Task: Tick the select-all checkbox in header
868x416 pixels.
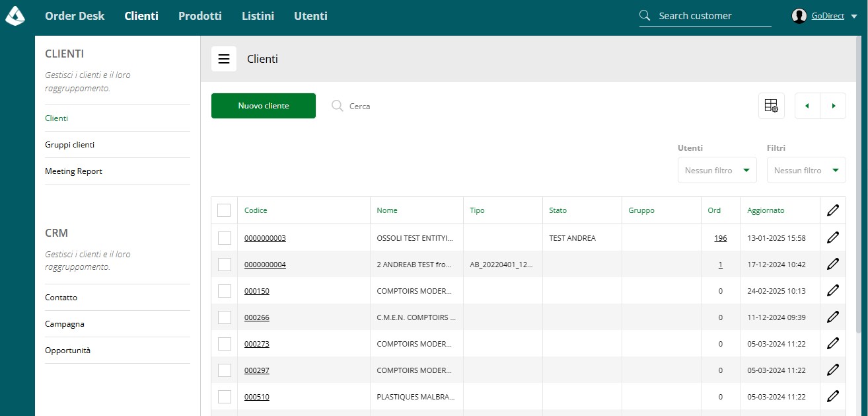Action: tap(224, 210)
